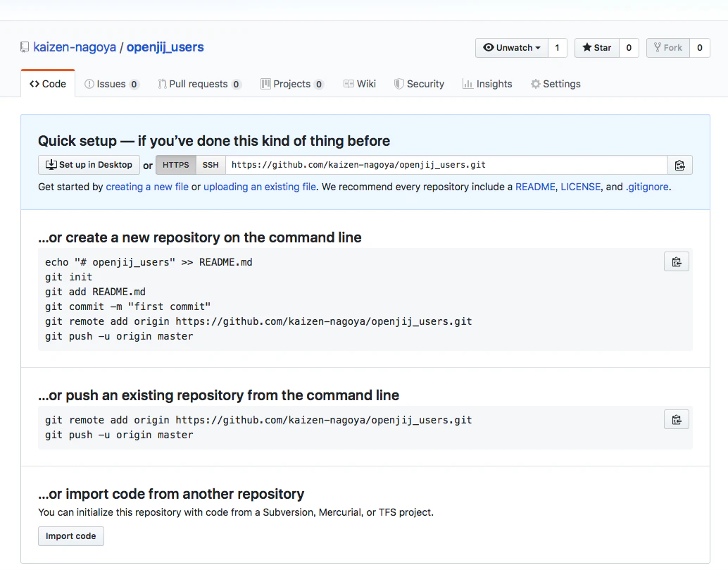Screen dimensions: 728x570
Task: Open the Unwatch dropdown
Action: 512,48
